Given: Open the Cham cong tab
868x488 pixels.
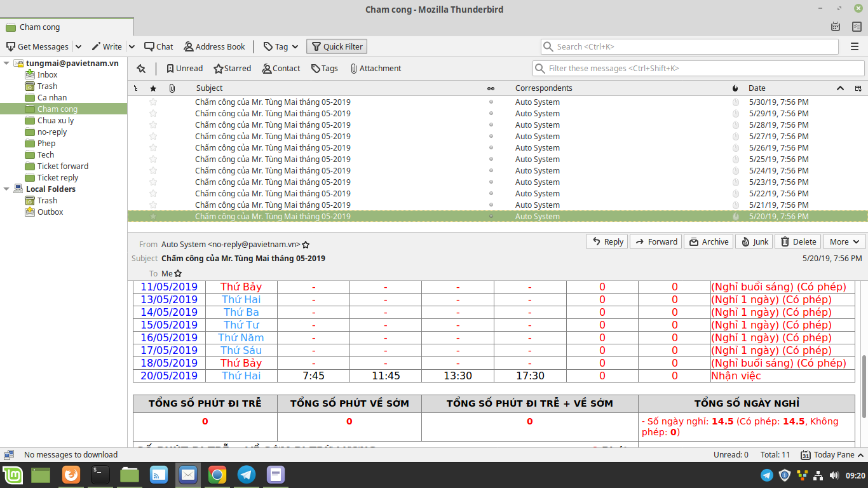Looking at the screenshot, I should (67, 27).
